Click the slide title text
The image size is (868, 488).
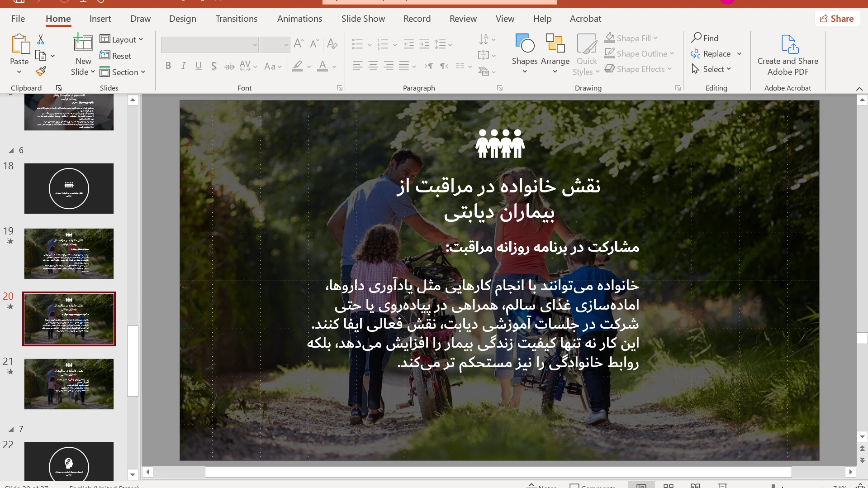click(x=499, y=199)
